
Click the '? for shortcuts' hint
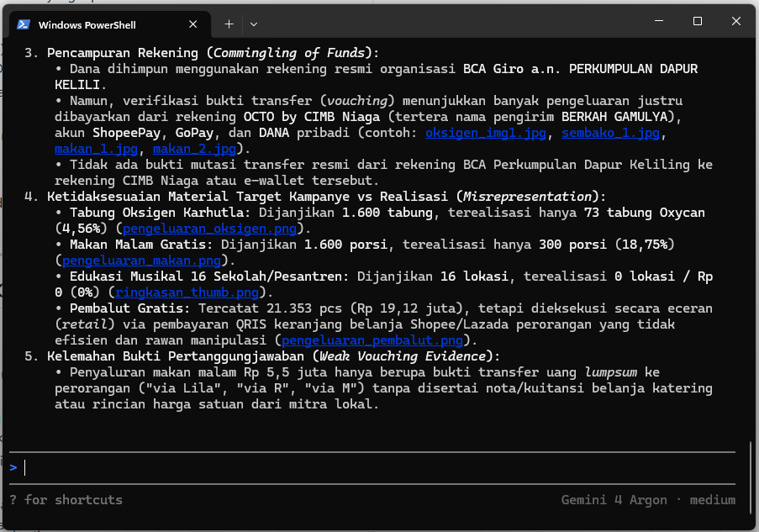click(66, 499)
